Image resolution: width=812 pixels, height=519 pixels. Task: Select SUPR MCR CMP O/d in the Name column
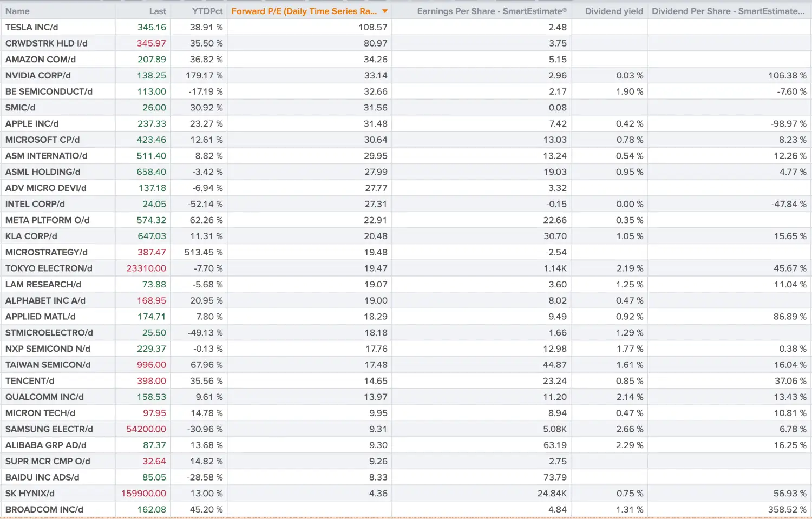[48, 462]
